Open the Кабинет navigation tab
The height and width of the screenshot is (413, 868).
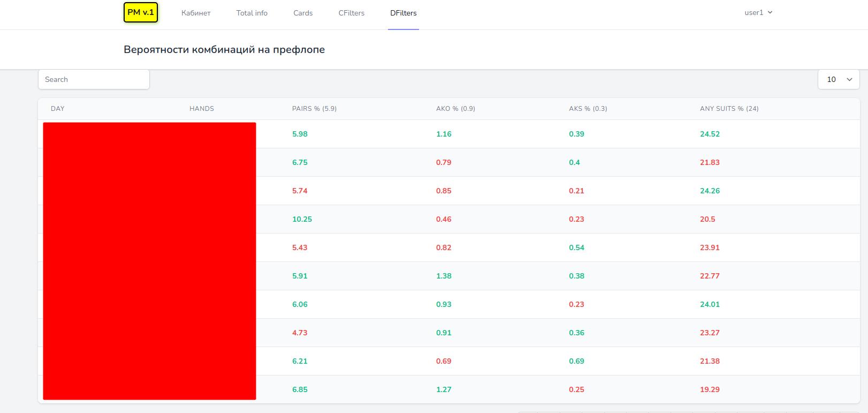click(x=196, y=13)
